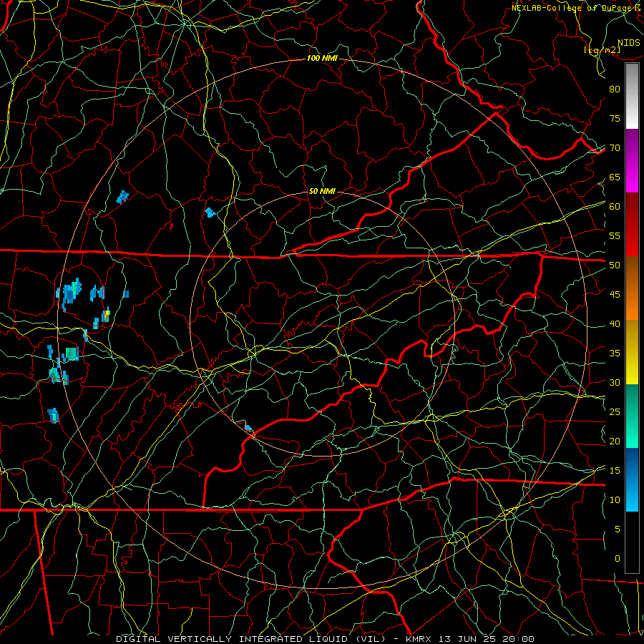Select the legend value 5
Image resolution: width=644 pixels, height=644 pixels.
(x=618, y=530)
